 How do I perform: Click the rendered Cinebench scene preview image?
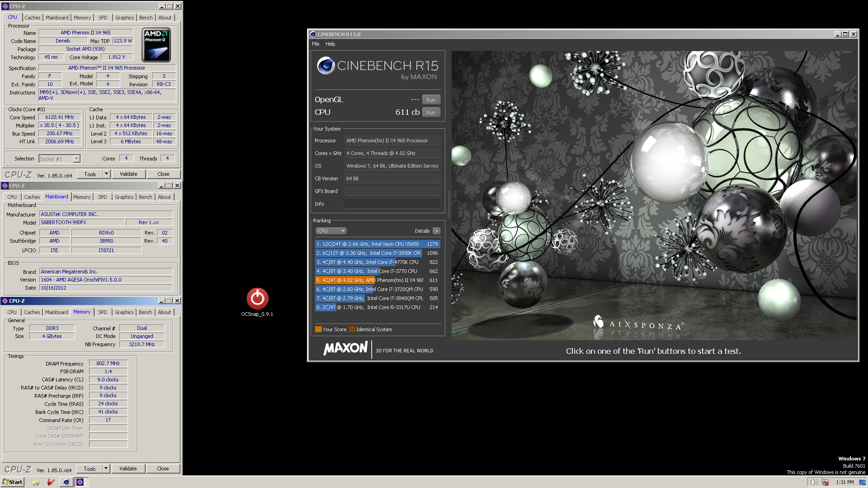(x=654, y=195)
